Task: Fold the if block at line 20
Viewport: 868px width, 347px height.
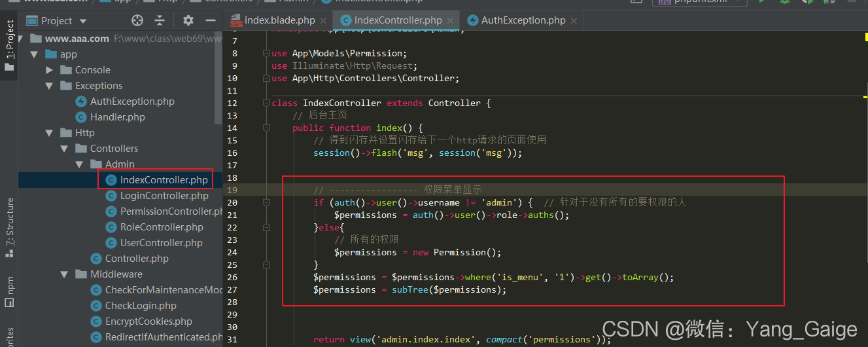Action: pyautogui.click(x=266, y=203)
